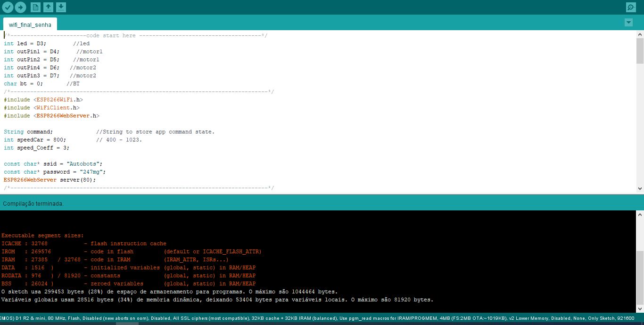
Task: Click the '#include <ESP8266WebServer.h>' line
Action: coord(52,116)
